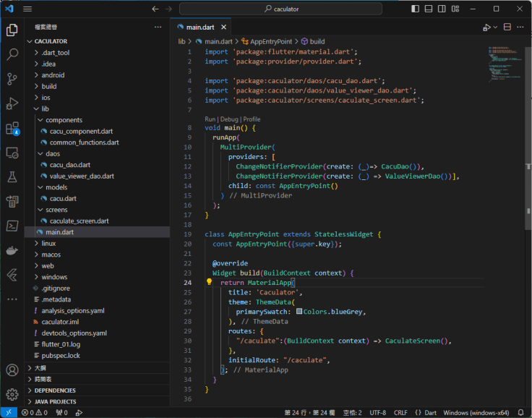Open the Extensions view
Screen dimensions: 532x418
pos(12,129)
